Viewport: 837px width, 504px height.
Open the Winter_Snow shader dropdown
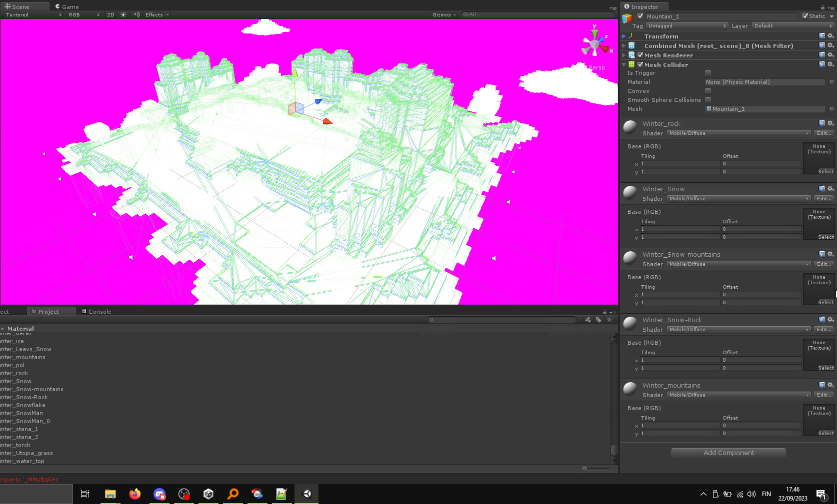pyautogui.click(x=738, y=198)
